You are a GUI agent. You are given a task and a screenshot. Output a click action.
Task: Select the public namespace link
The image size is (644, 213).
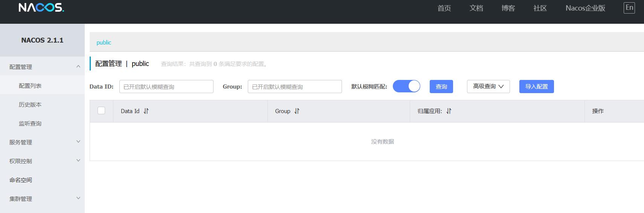pos(104,43)
